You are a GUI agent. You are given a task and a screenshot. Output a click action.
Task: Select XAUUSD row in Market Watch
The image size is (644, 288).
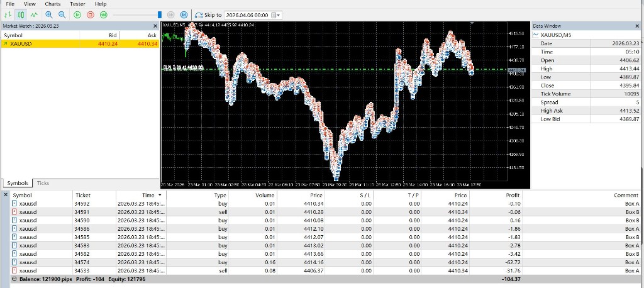(x=80, y=43)
